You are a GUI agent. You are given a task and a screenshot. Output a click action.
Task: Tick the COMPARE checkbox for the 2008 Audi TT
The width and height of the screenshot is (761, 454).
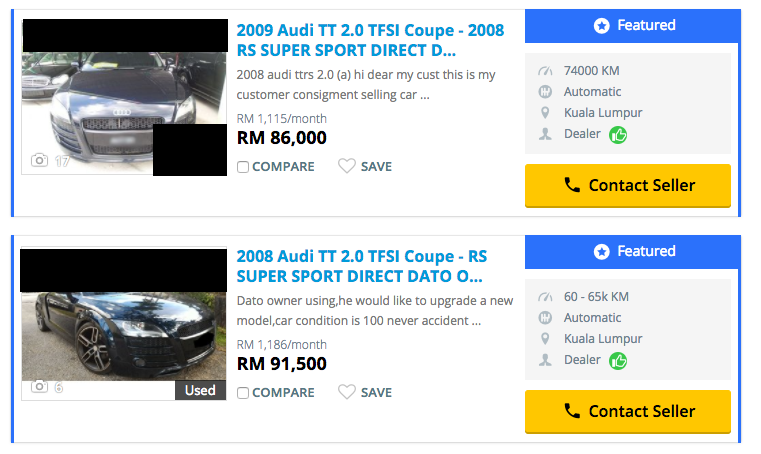(243, 393)
